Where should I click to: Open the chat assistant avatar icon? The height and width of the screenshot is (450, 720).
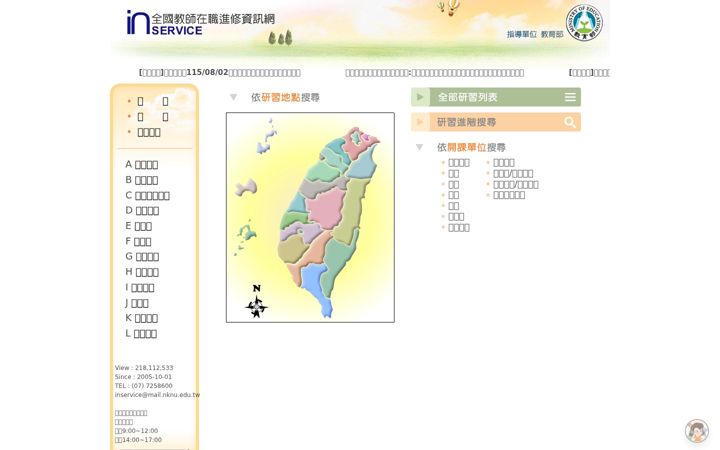click(697, 431)
